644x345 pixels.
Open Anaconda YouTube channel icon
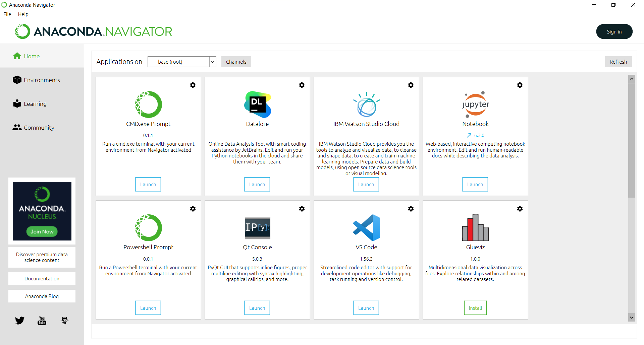(x=42, y=321)
